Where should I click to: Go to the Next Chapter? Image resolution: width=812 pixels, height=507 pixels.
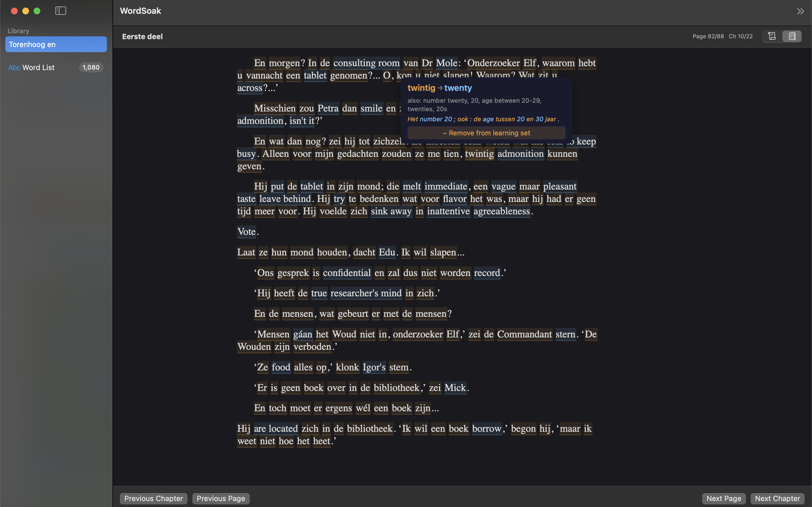776,499
